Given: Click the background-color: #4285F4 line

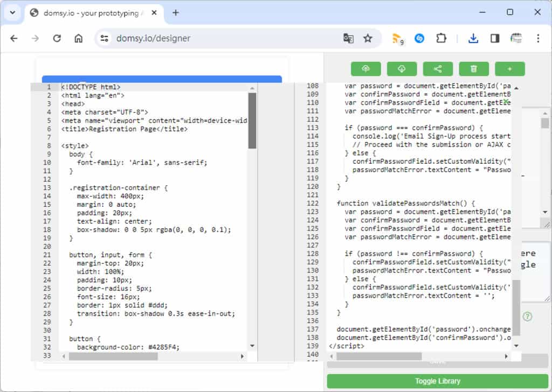Looking at the screenshot, I should [x=128, y=347].
